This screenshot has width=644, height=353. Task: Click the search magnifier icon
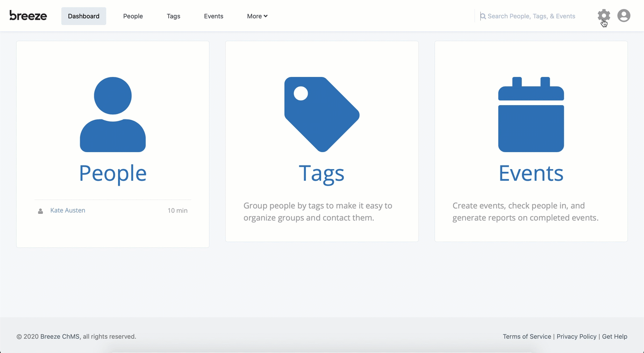pos(483,16)
